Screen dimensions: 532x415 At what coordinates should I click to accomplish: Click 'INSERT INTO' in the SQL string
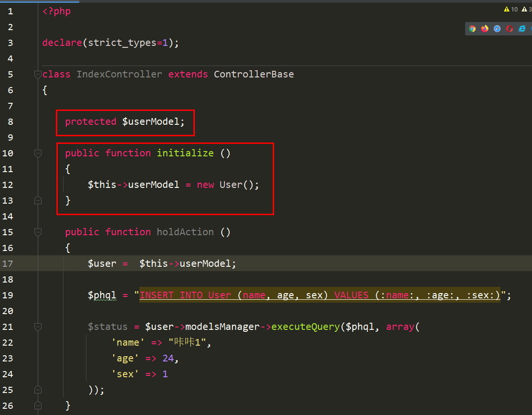pos(171,295)
